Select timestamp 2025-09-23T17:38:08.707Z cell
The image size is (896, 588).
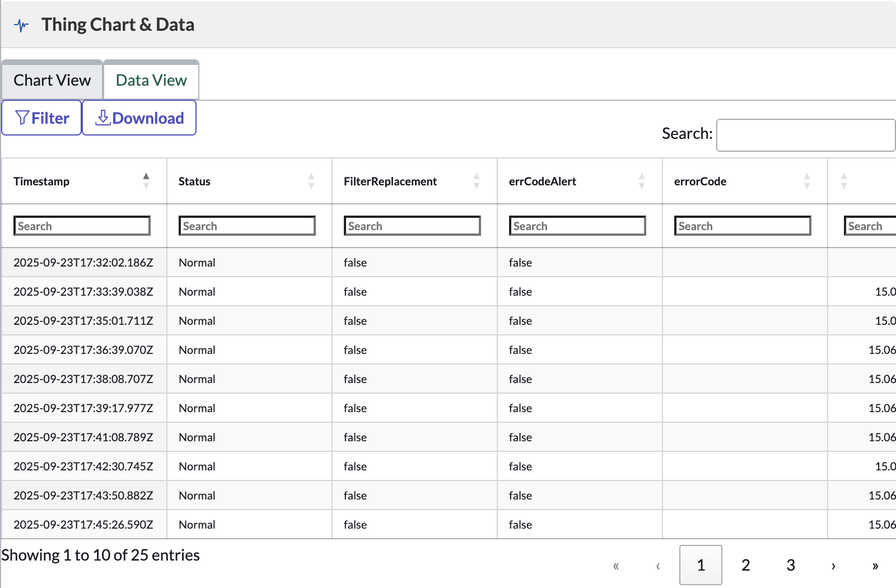point(83,379)
